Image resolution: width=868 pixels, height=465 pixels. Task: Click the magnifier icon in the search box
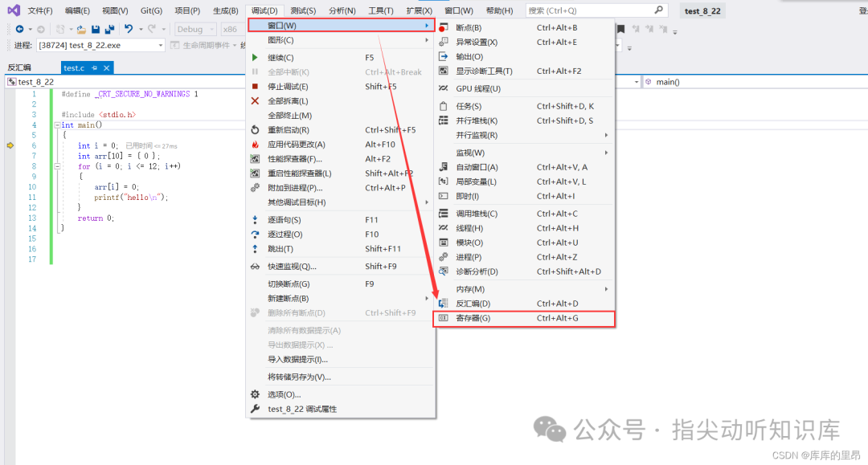click(x=659, y=10)
